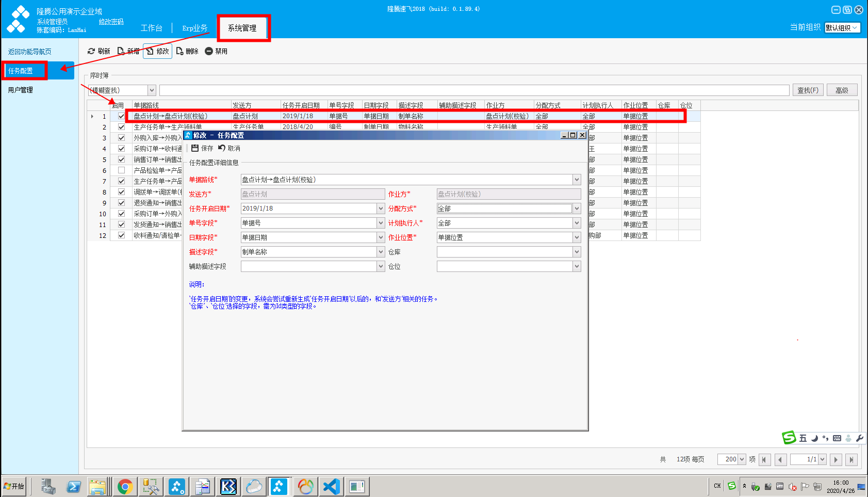Screen dimensions: 868x497
Task: Save the task configuration with 保存
Action: coord(202,148)
